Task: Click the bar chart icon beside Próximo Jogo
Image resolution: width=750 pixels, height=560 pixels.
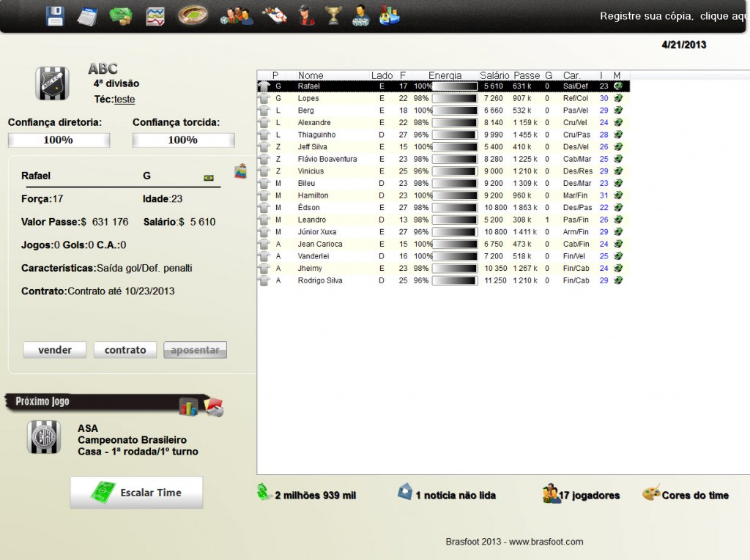Action: [x=188, y=407]
